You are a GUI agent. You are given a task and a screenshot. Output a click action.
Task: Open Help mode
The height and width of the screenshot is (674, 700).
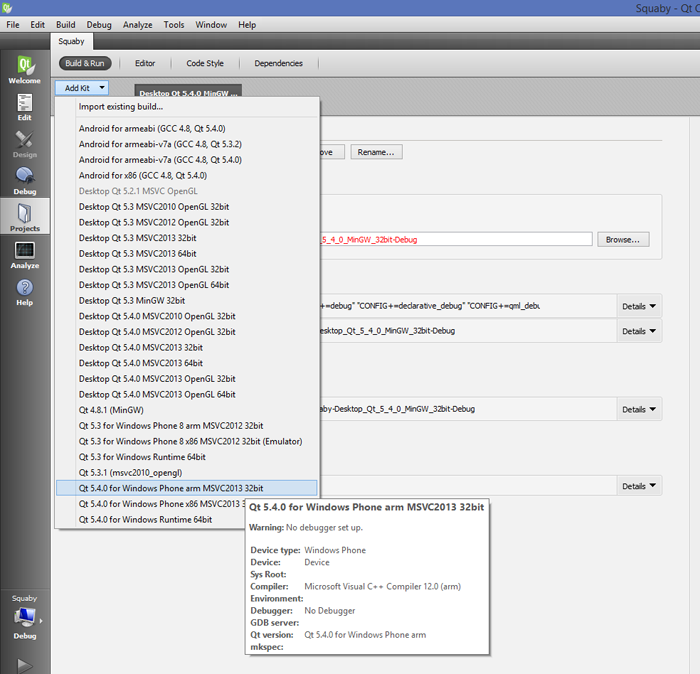[x=25, y=292]
